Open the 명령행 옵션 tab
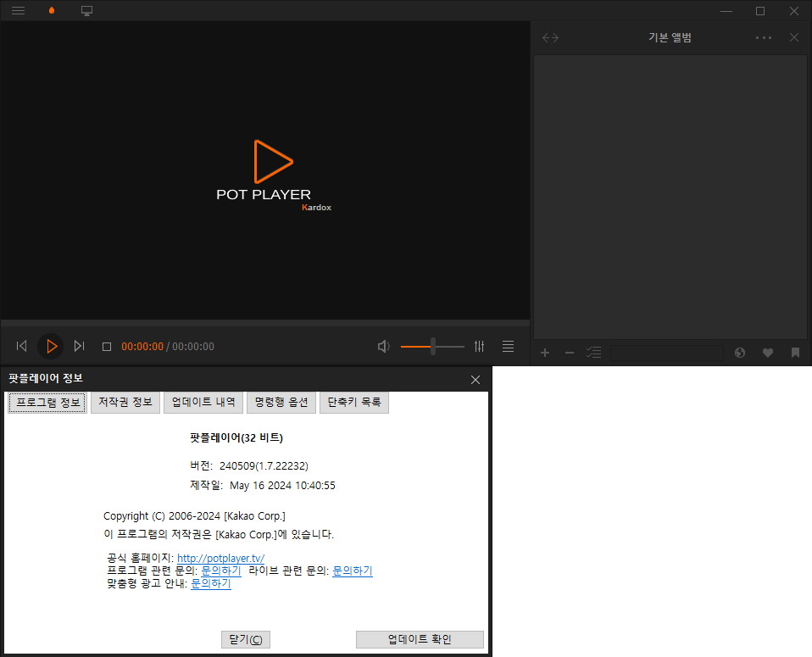 point(281,403)
